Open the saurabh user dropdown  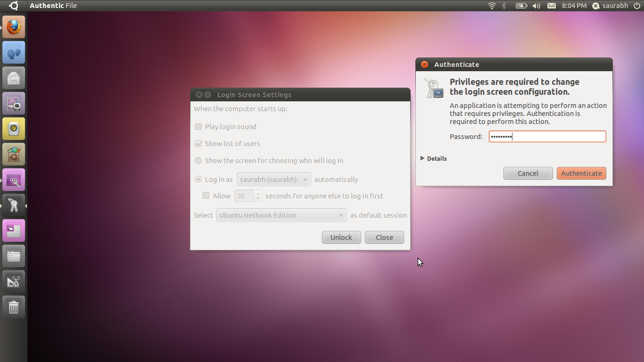tap(273, 179)
